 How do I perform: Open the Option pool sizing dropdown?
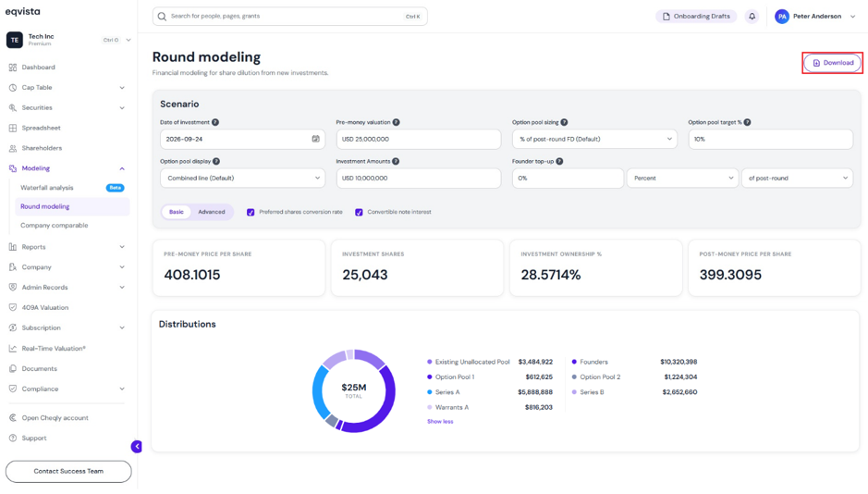(x=594, y=139)
